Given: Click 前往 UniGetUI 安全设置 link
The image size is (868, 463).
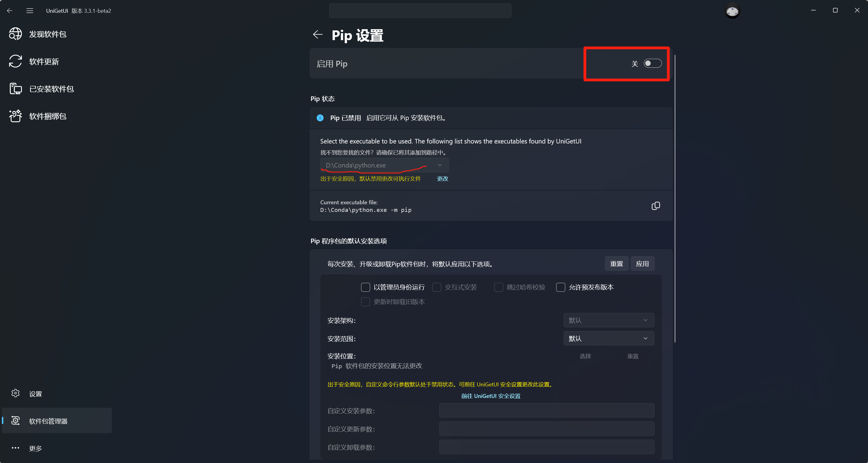Looking at the screenshot, I should (x=491, y=396).
